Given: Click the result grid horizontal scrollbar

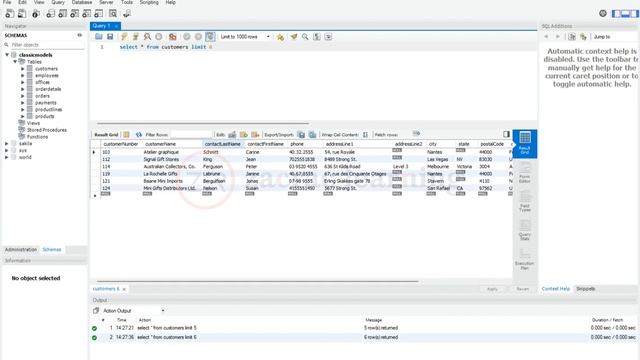Looking at the screenshot, I should [258, 281].
